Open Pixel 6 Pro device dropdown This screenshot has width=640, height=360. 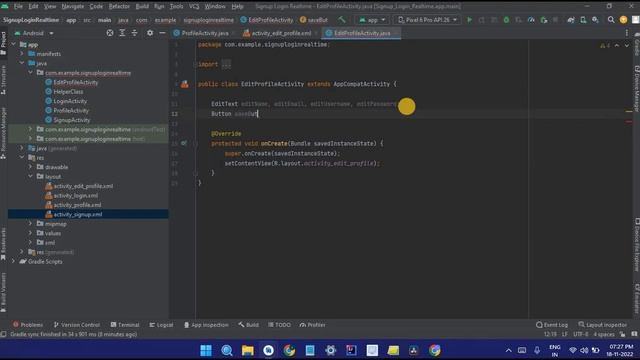428,20
